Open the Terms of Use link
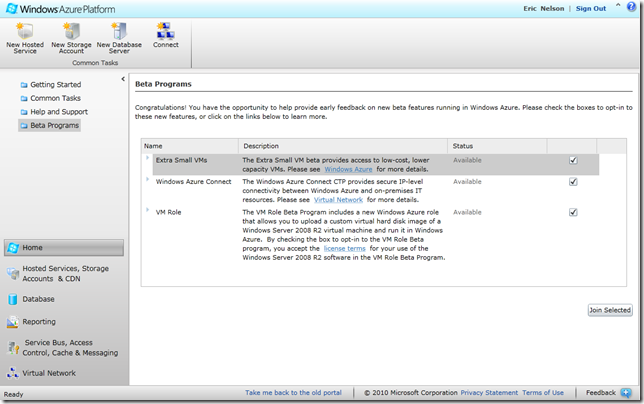The width and height of the screenshot is (644, 404). coord(543,393)
